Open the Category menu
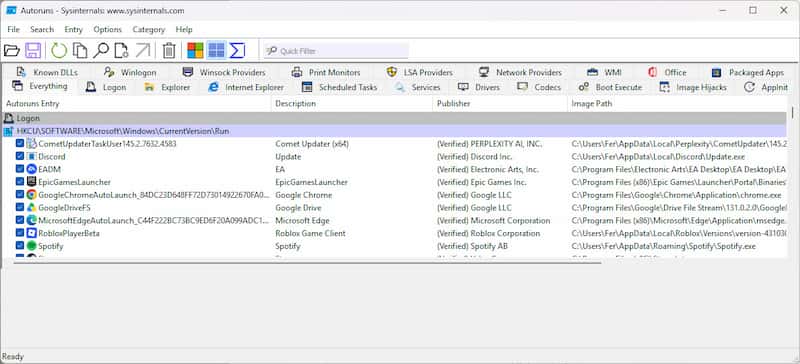Image resolution: width=800 pixels, height=364 pixels. (148, 30)
